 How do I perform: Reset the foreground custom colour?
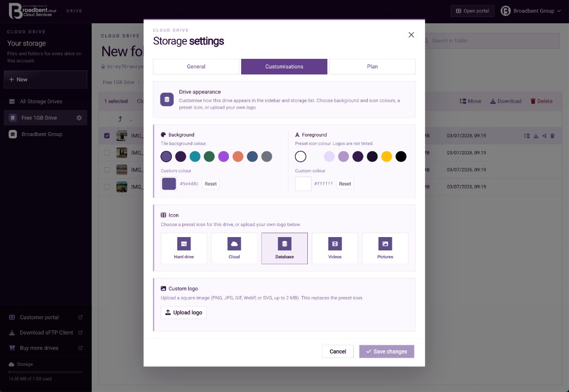345,184
